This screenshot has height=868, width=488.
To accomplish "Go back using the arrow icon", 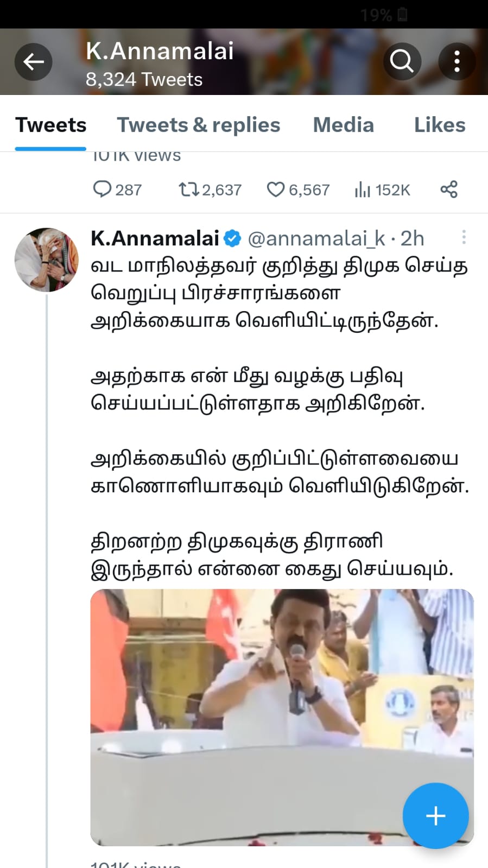I will coord(33,62).
